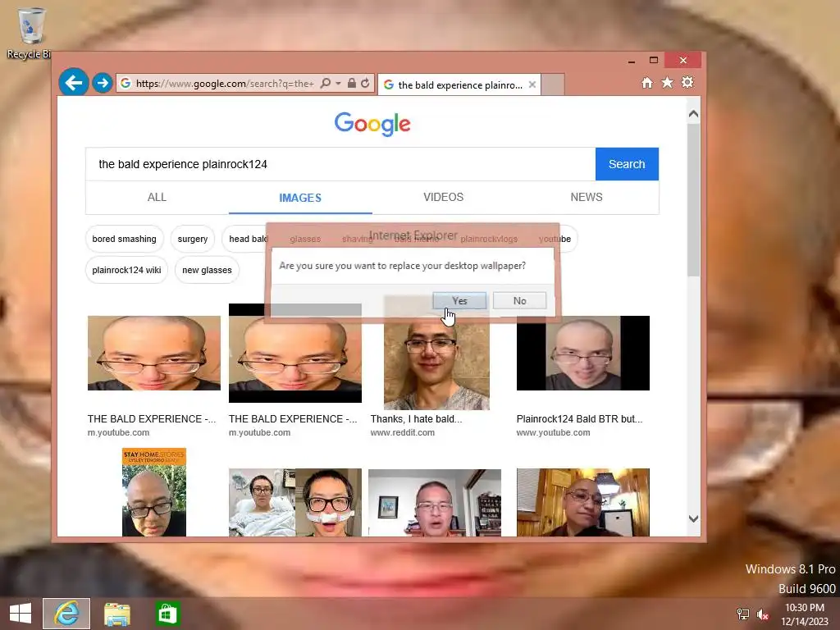Click Internet Explorer taskbar icon

[x=66, y=614]
